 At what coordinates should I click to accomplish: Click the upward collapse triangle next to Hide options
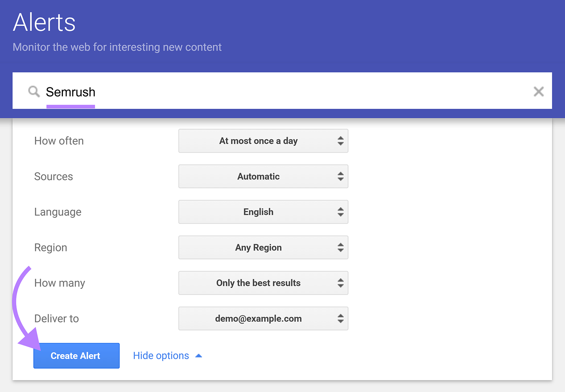(x=199, y=356)
